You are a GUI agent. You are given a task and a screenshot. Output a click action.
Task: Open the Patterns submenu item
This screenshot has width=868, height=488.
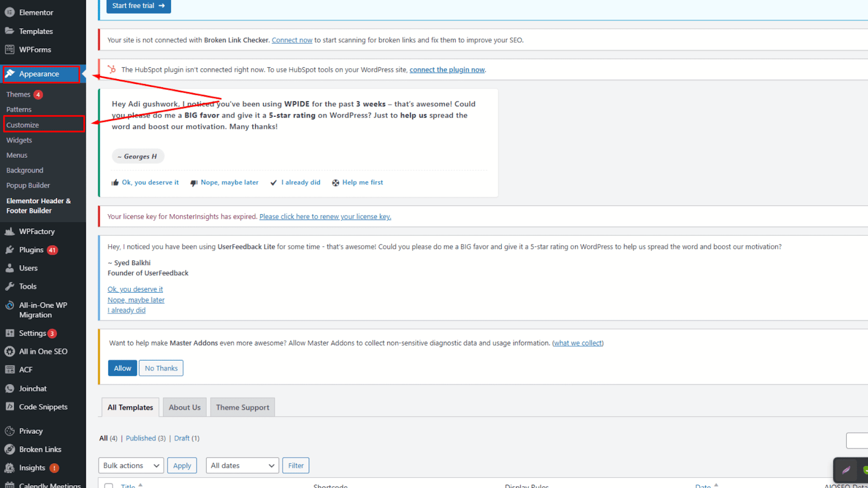tap(19, 110)
